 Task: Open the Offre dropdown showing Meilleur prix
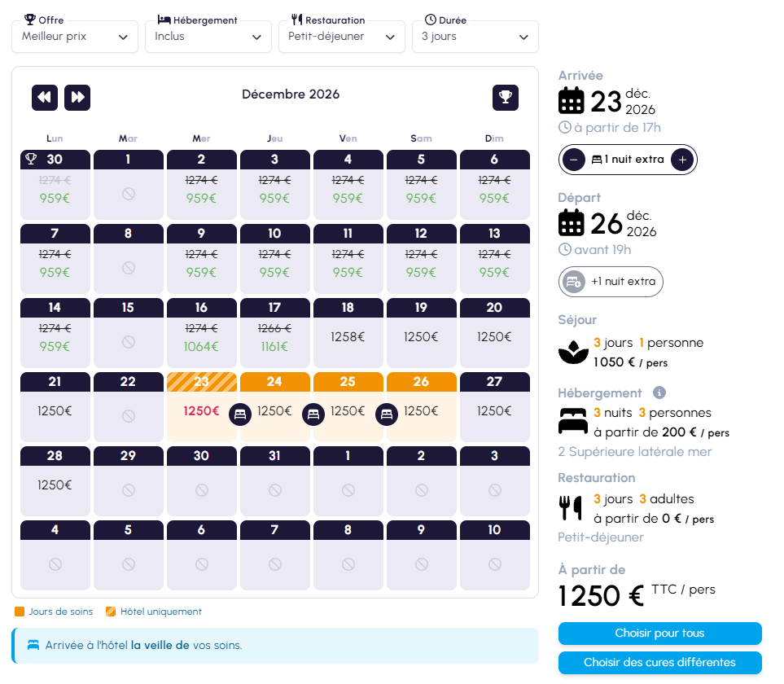[75, 37]
